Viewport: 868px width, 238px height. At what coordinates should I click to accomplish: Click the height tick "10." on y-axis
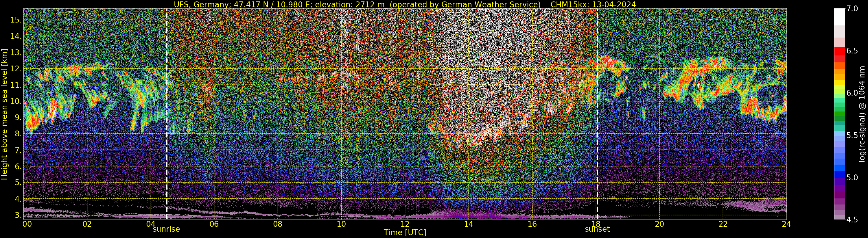click(x=16, y=101)
